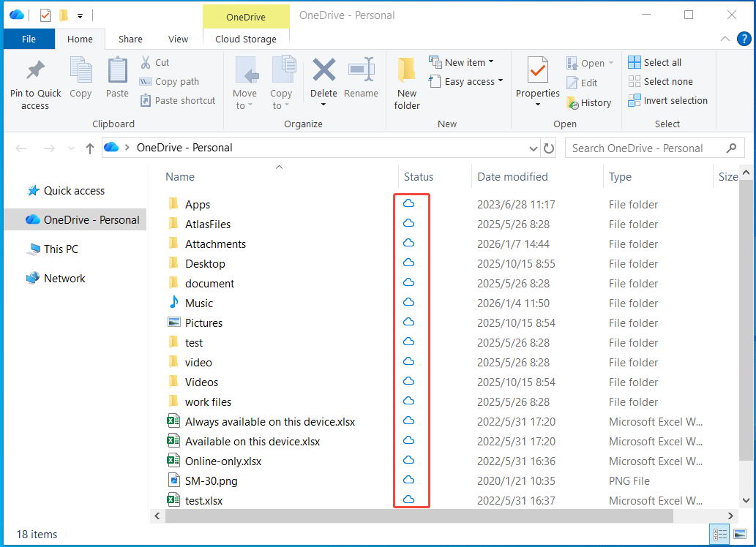Switch to the Share ribbon tab

click(x=130, y=39)
